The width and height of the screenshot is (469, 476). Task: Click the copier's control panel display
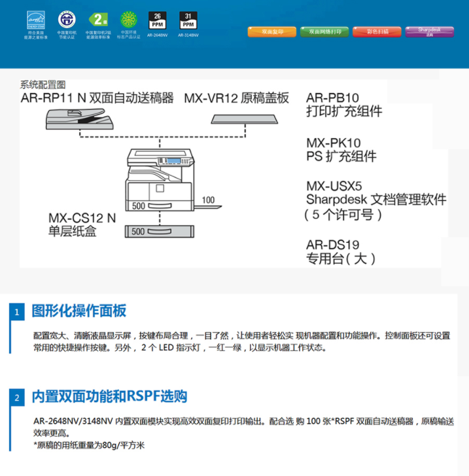173,160
